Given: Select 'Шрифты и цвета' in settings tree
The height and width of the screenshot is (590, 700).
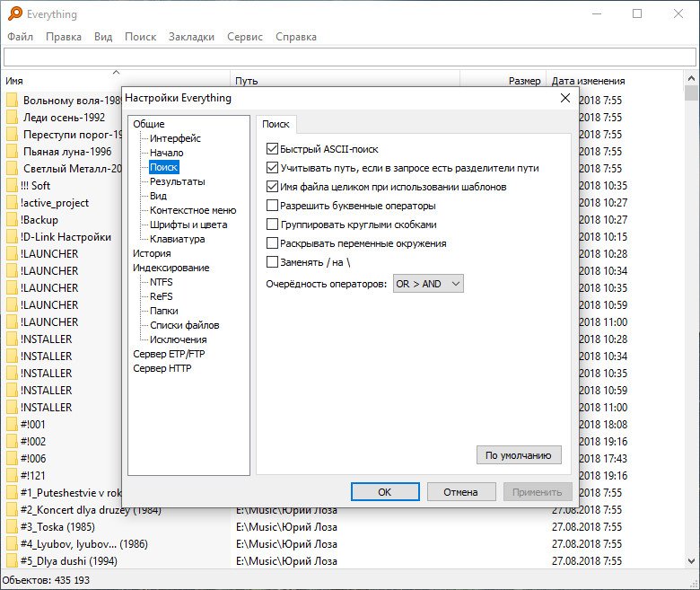Looking at the screenshot, I should click(188, 225).
